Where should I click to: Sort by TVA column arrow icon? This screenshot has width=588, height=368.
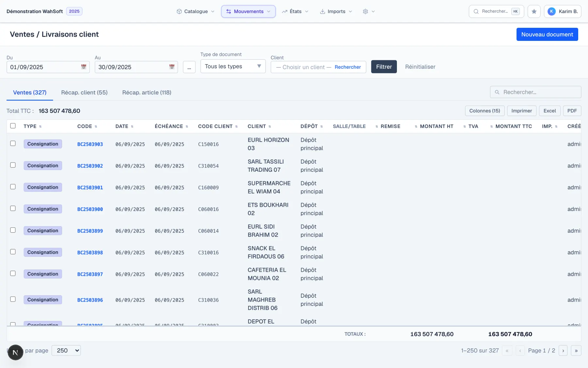(465, 127)
